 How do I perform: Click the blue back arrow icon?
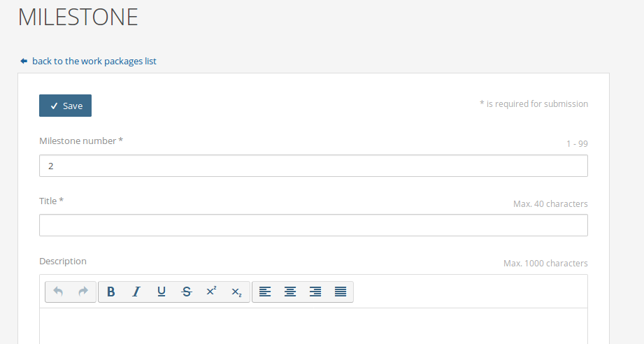pyautogui.click(x=24, y=62)
